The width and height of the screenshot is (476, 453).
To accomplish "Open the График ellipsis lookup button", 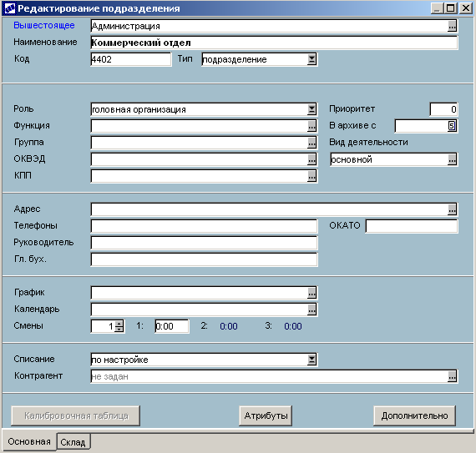I will pos(311,293).
